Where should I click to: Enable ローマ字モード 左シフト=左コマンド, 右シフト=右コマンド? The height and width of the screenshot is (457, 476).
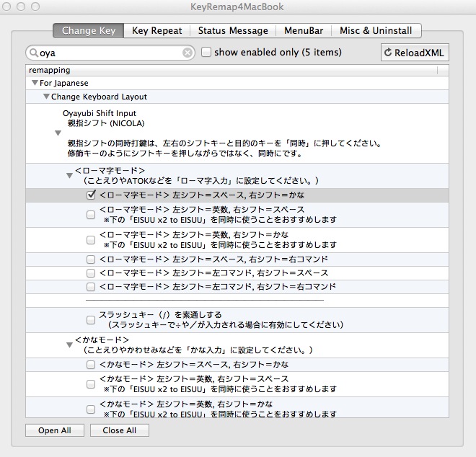[x=91, y=287]
